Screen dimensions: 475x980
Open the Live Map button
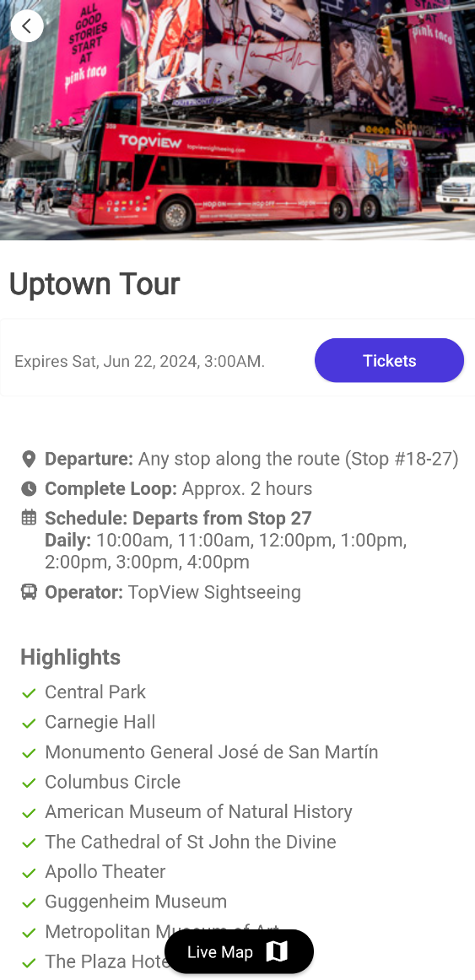pos(239,952)
